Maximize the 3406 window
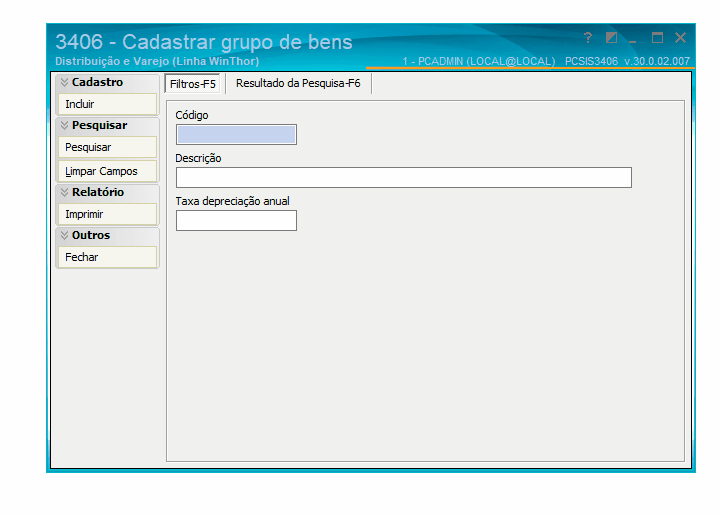 click(657, 38)
